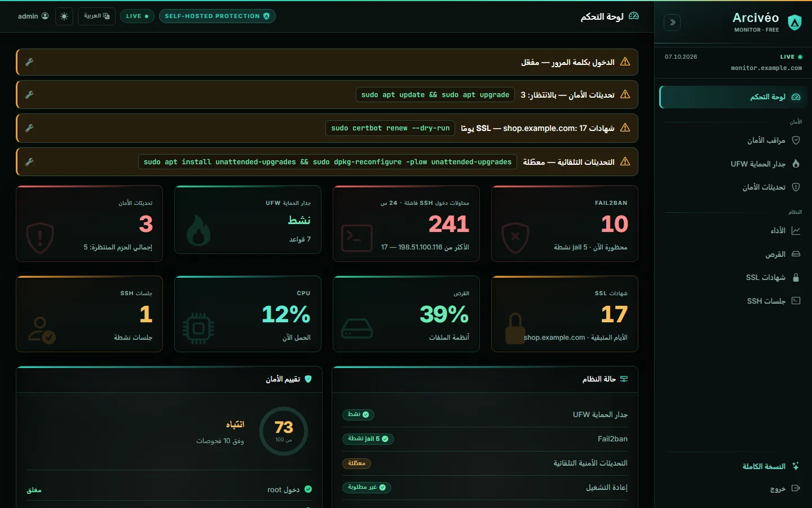Click the معطّلة badge for automatic security updates

pyautogui.click(x=356, y=463)
